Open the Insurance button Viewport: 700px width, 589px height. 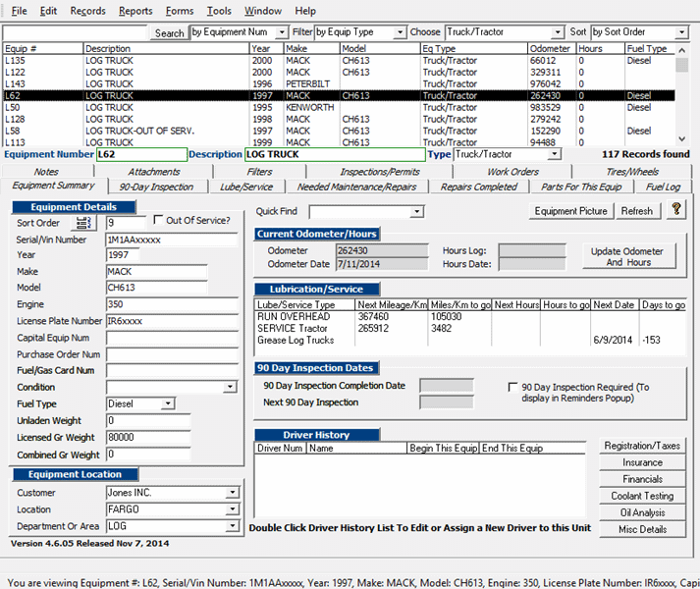642,462
